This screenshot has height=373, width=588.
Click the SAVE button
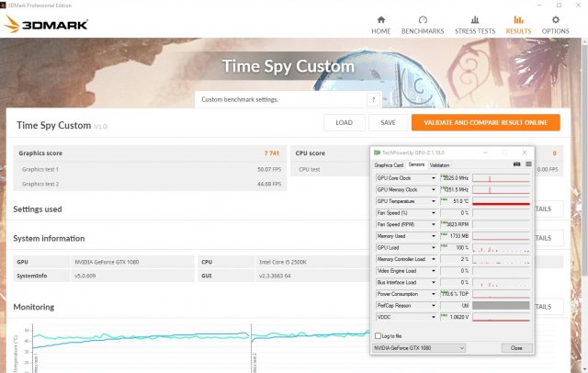pyautogui.click(x=389, y=122)
